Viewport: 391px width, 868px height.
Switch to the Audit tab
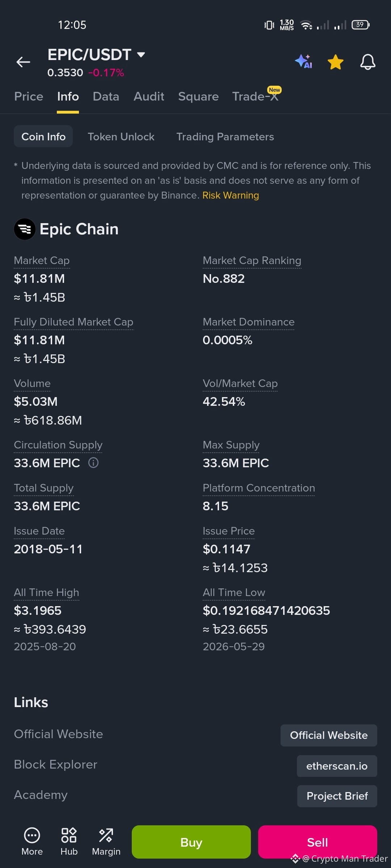149,97
